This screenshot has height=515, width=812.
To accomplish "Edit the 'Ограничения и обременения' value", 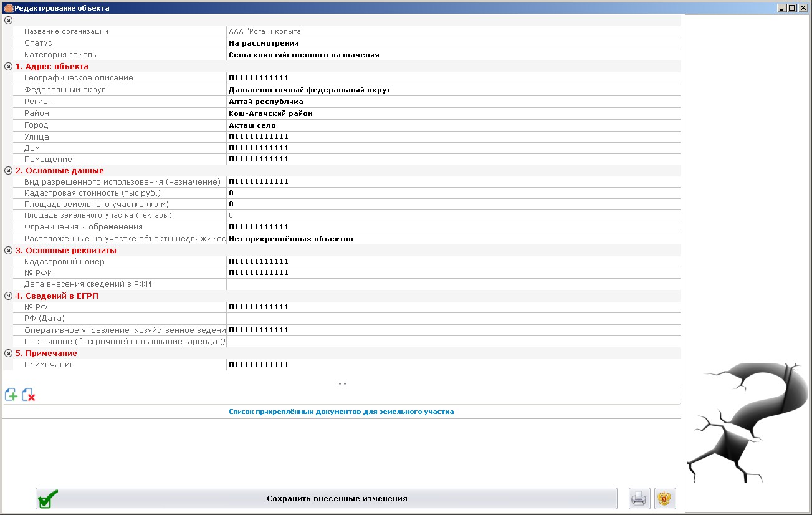I will [x=454, y=227].
